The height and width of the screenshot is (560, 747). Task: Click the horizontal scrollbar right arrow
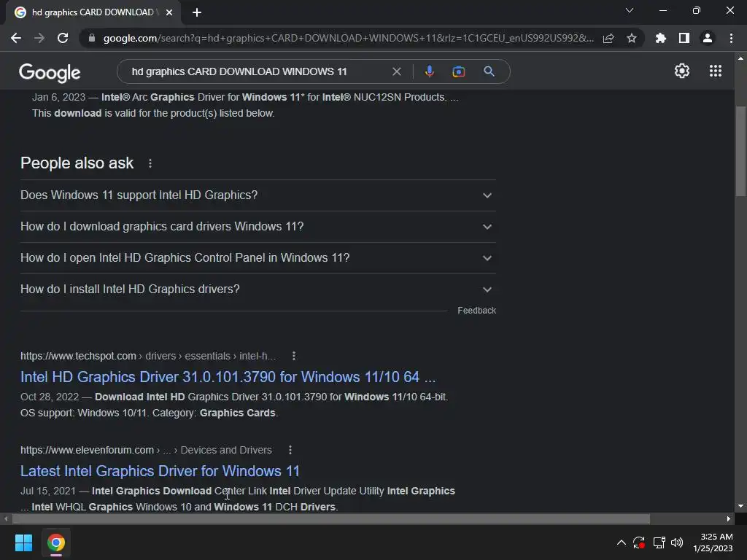click(729, 518)
